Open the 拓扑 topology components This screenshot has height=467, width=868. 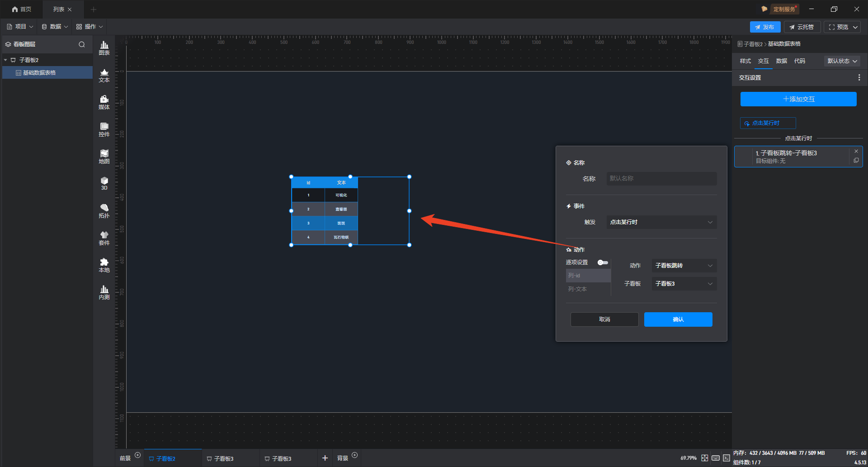coord(104,210)
